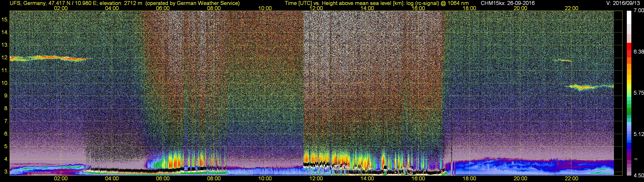644x182 pixels.
Task: Select the 10. km height axis label
Action: [5, 83]
